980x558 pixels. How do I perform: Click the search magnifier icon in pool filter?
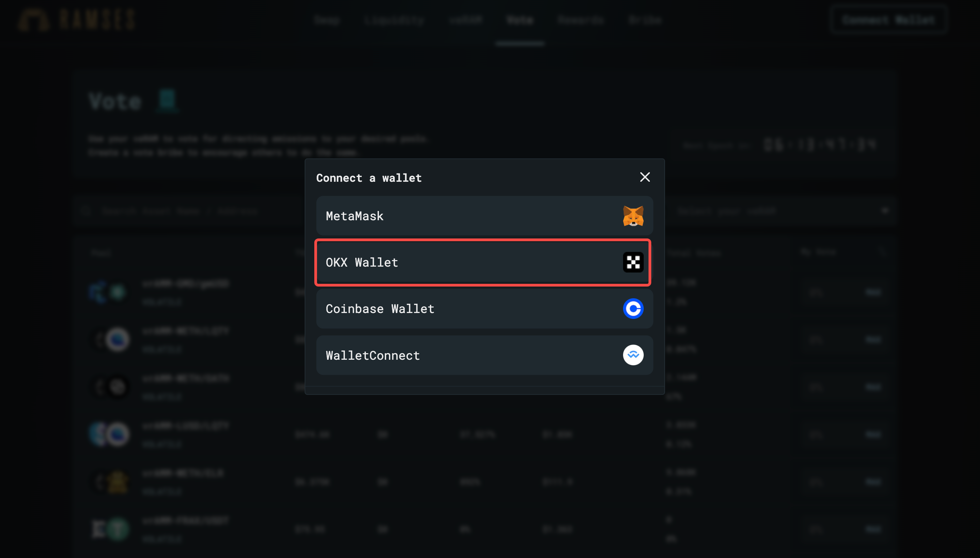[86, 211]
